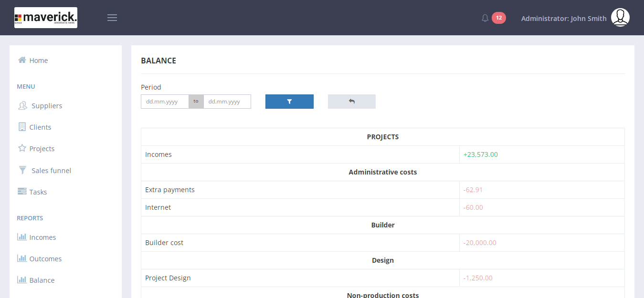
Task: Open the Tasks list icon
Action: (x=22, y=192)
